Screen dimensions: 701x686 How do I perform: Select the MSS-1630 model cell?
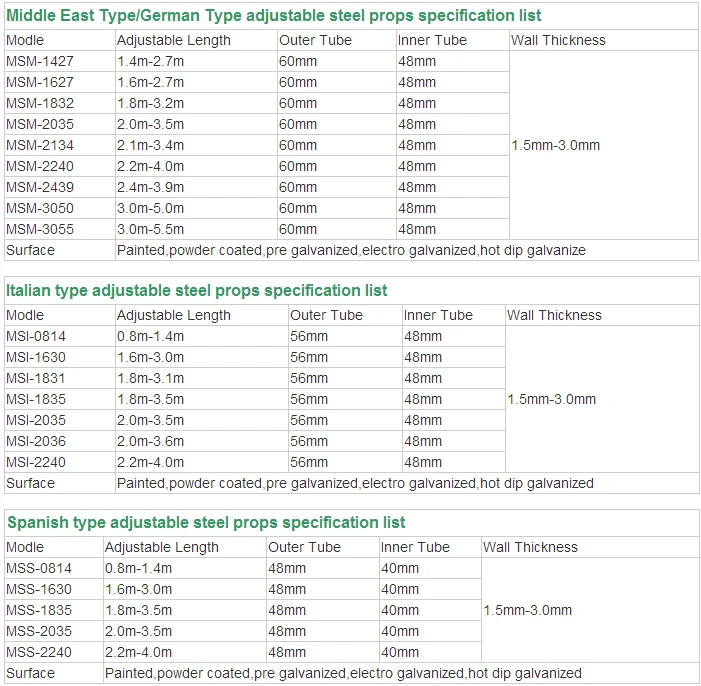pyautogui.click(x=38, y=589)
